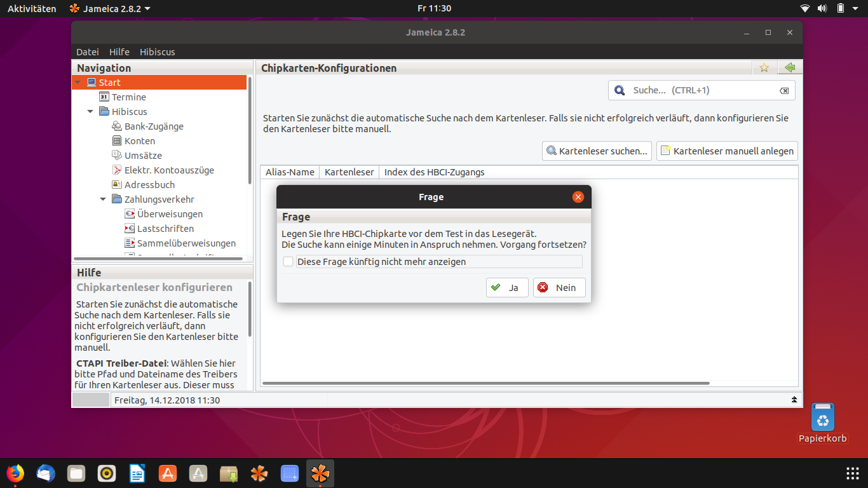Viewport: 868px width, 488px height.
Task: Click the Umsätze papers icon
Action: pyautogui.click(x=117, y=155)
